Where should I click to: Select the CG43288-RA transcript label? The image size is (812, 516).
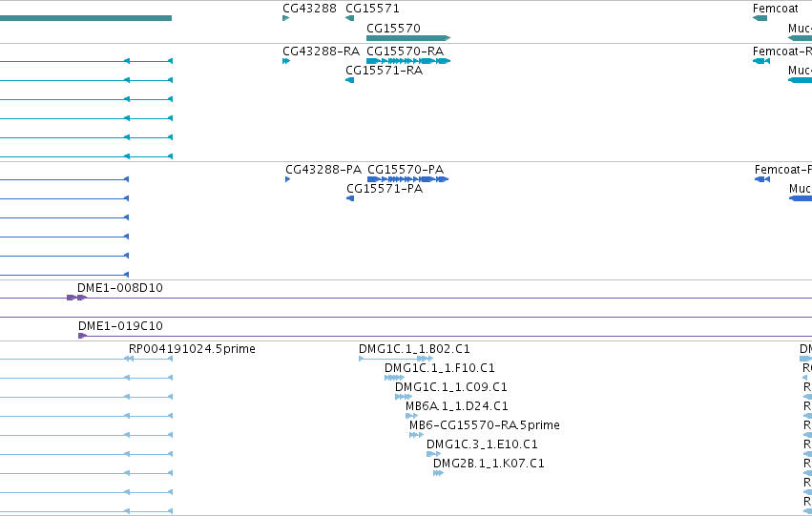(x=321, y=52)
